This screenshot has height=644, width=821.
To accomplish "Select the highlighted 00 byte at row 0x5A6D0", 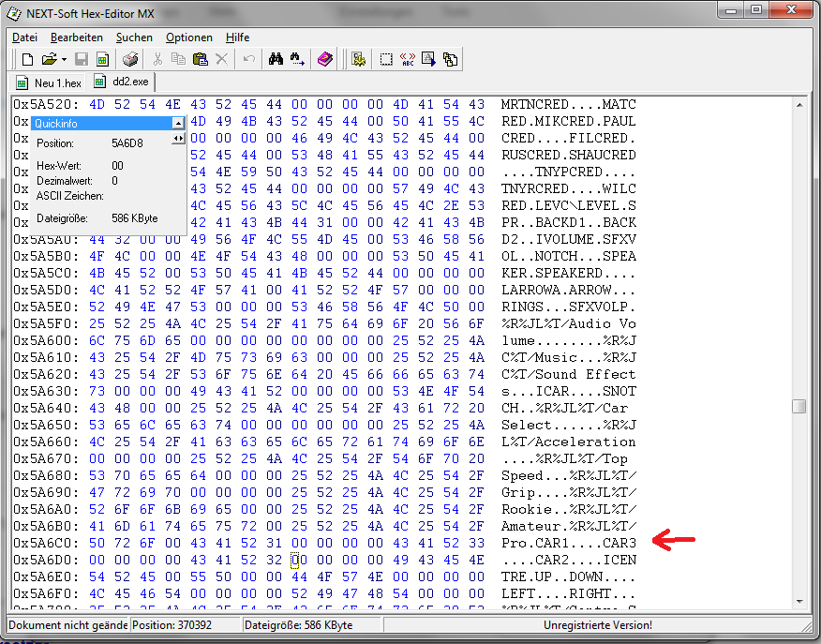I will 296,561.
